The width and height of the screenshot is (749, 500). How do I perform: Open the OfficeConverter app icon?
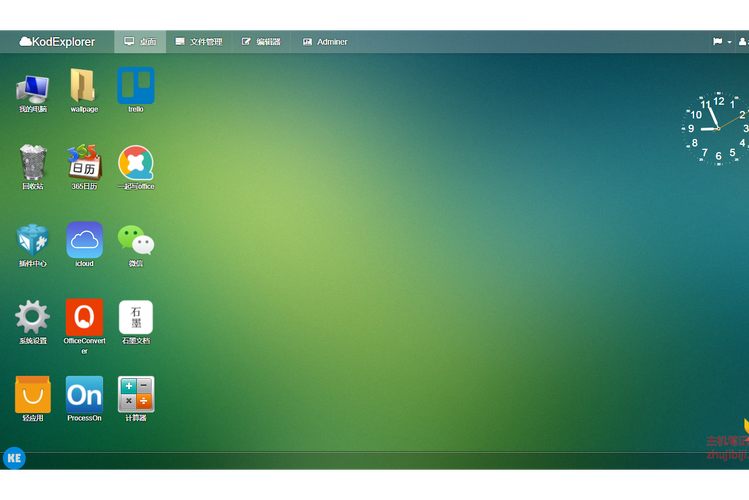[84, 317]
